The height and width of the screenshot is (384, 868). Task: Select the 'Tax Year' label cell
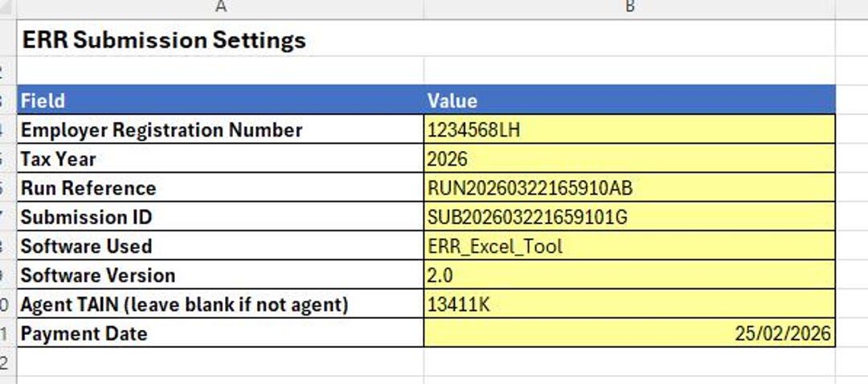pos(220,159)
